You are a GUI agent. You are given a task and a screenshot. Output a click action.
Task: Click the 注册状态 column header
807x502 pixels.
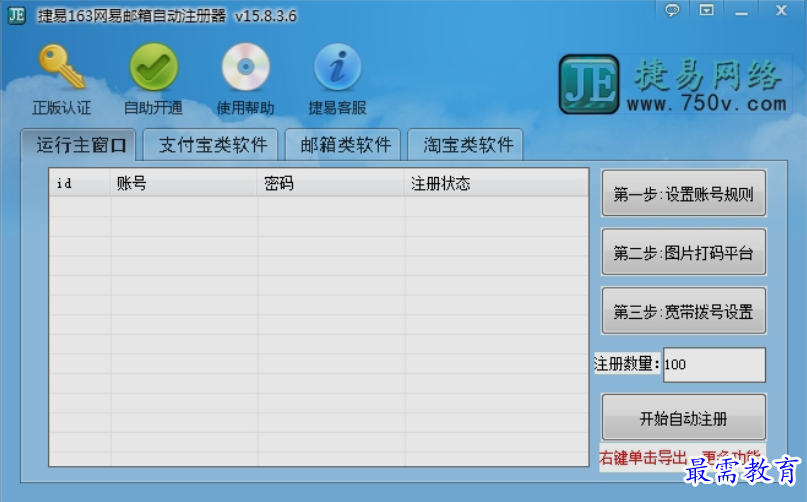pyautogui.click(x=496, y=183)
